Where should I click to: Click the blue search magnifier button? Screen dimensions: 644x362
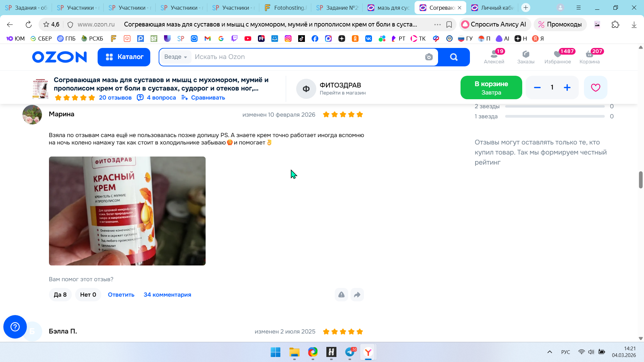click(453, 57)
